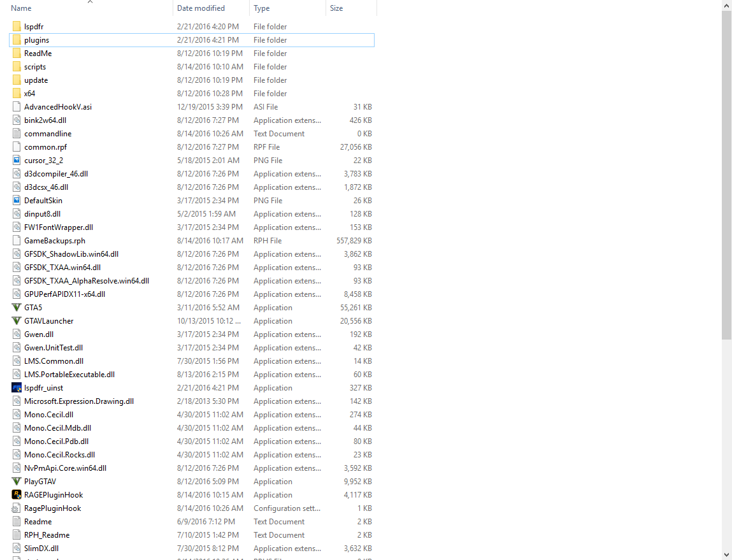Click the lspdfr_uinst application icon
The width and height of the screenshot is (732, 560).
17,388
